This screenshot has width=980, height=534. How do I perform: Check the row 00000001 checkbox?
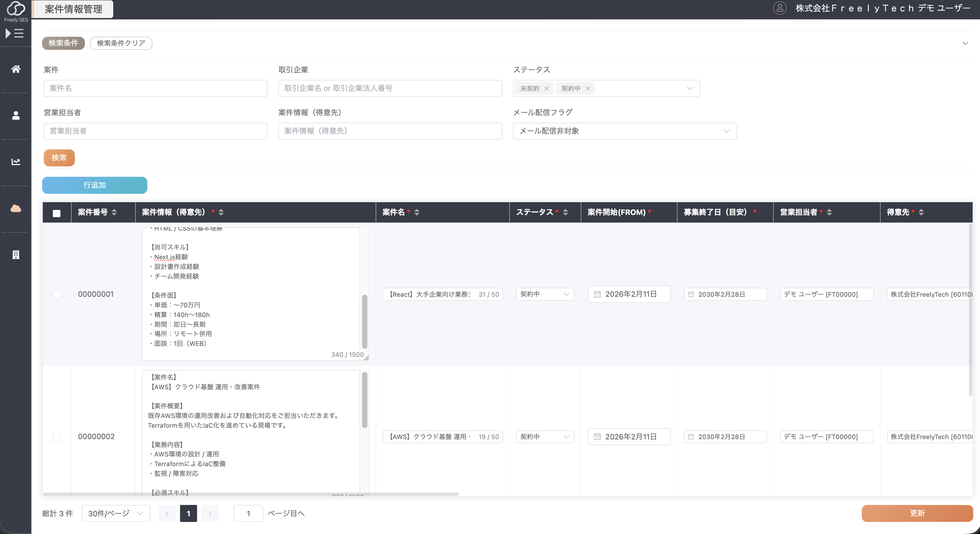[x=57, y=295]
